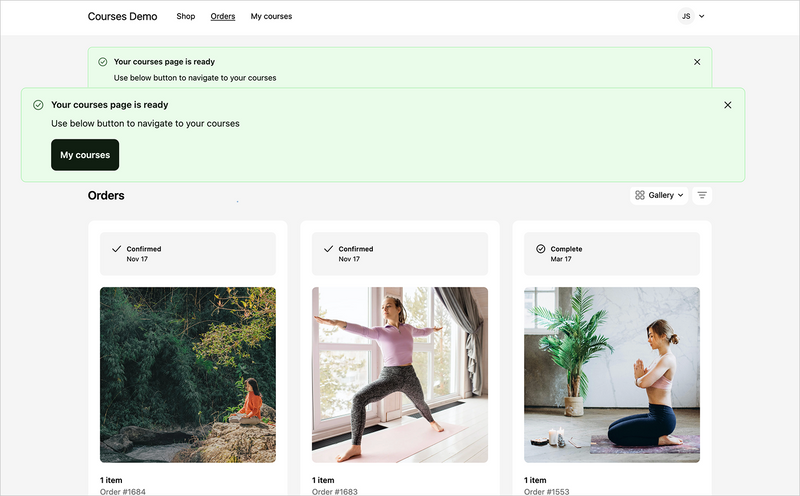Dismiss the front 'Your courses page is ready' notification
This screenshot has width=800, height=496.
coord(727,105)
